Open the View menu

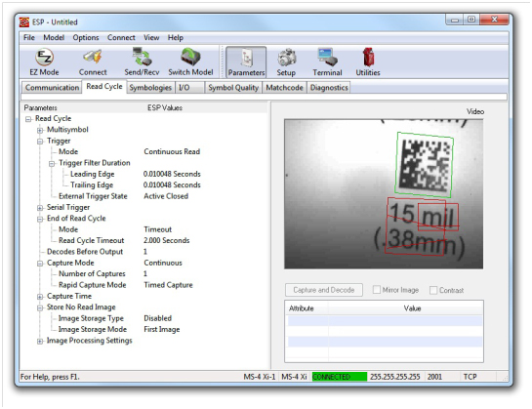[151, 38]
